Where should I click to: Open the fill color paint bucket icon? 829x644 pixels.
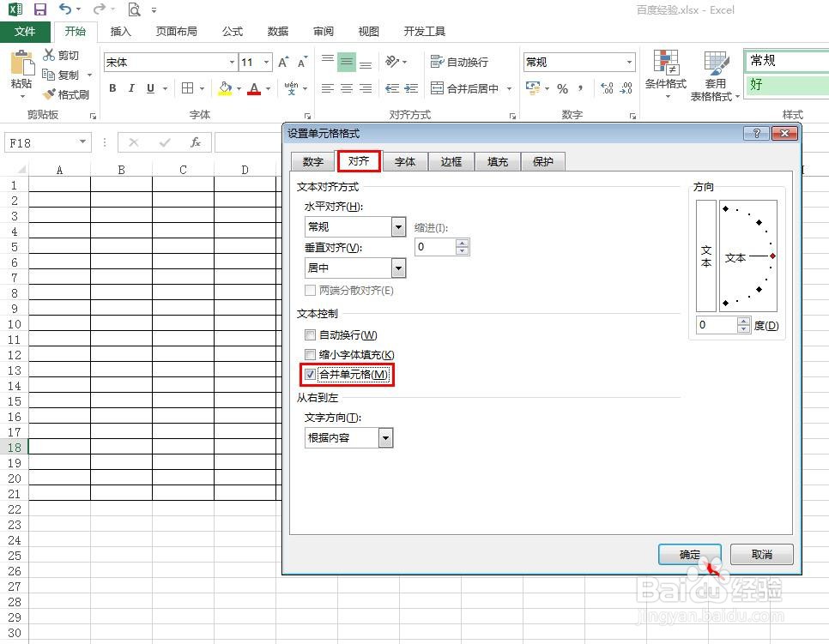click(x=225, y=88)
